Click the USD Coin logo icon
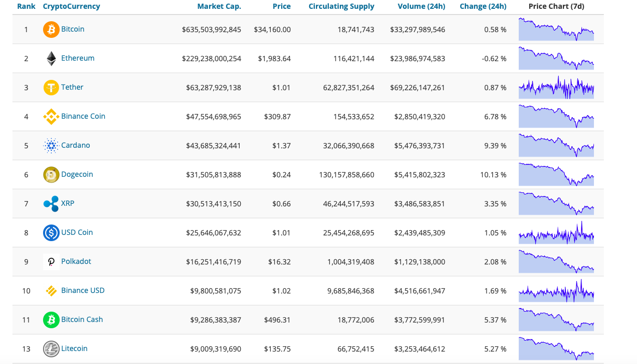 pyautogui.click(x=51, y=233)
